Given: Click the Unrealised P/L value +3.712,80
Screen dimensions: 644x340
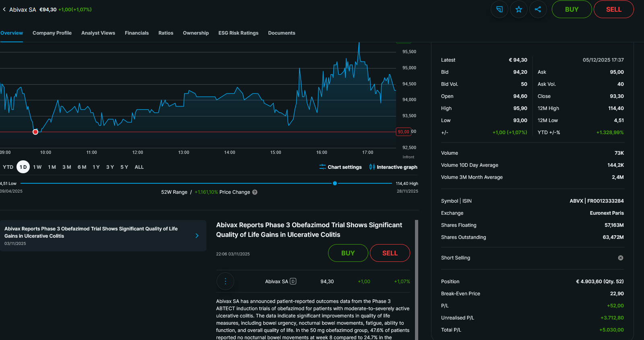Looking at the screenshot, I should pos(612,318).
